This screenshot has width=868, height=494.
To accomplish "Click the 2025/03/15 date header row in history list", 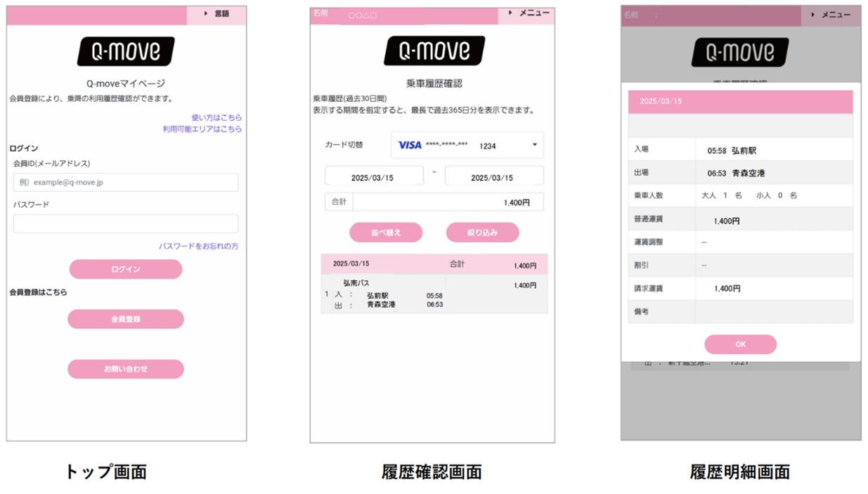I will (x=434, y=264).
